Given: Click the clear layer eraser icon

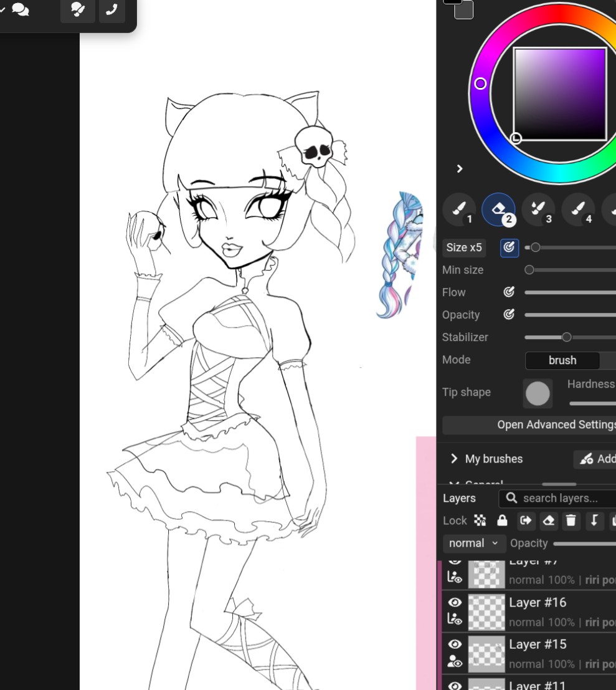Looking at the screenshot, I should tap(548, 521).
